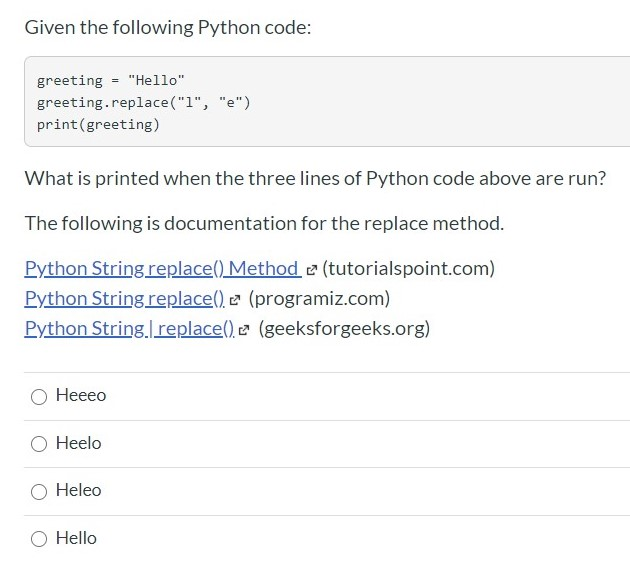
Task: Click external-link icon after programiz replace() link
Action: coord(236,299)
